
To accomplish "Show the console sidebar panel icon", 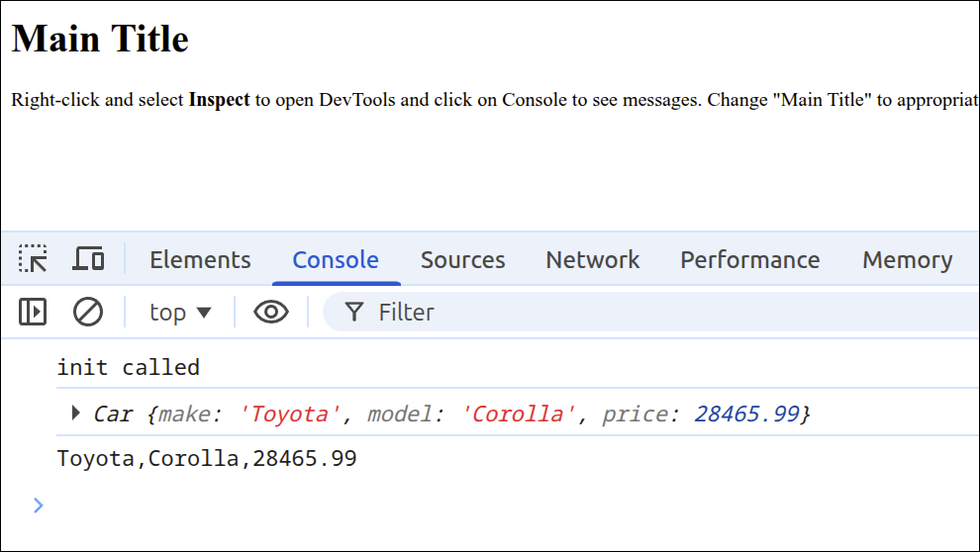I will [33, 312].
